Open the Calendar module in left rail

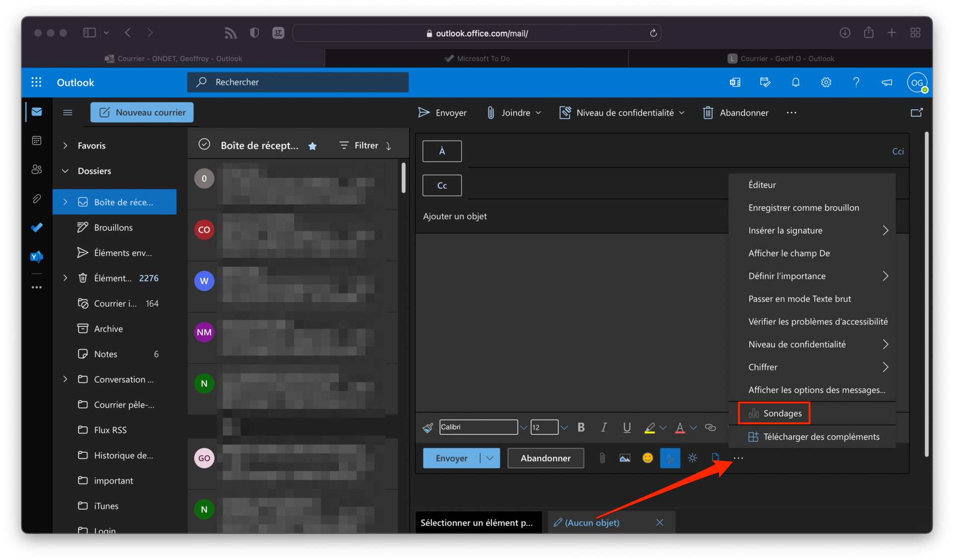[37, 141]
